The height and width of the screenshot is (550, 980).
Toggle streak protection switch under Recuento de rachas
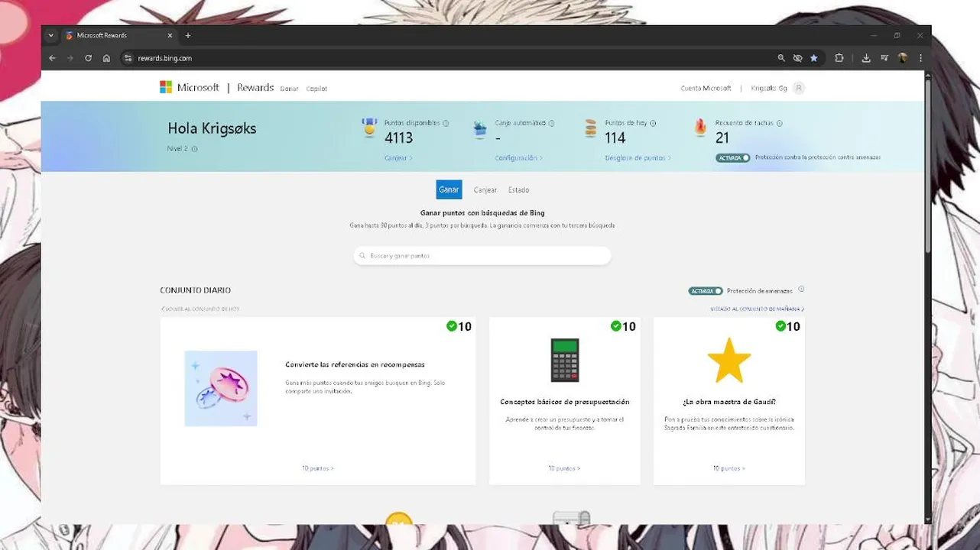tap(733, 157)
